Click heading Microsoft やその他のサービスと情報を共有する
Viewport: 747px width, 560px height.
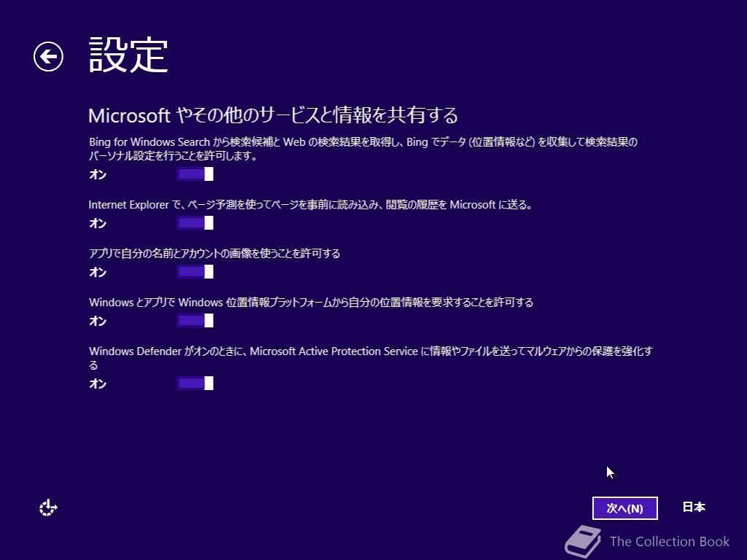coord(274,115)
